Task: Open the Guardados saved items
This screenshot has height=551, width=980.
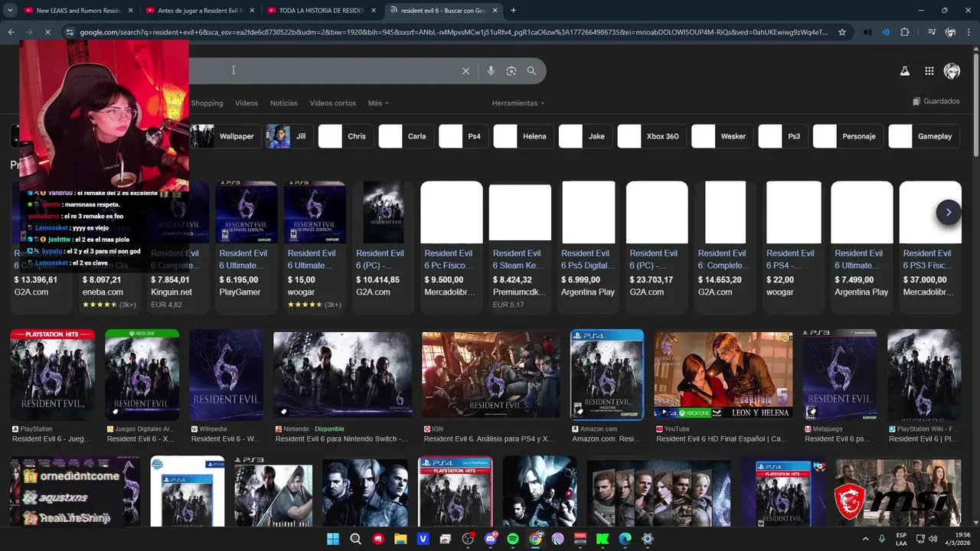Action: click(x=936, y=101)
